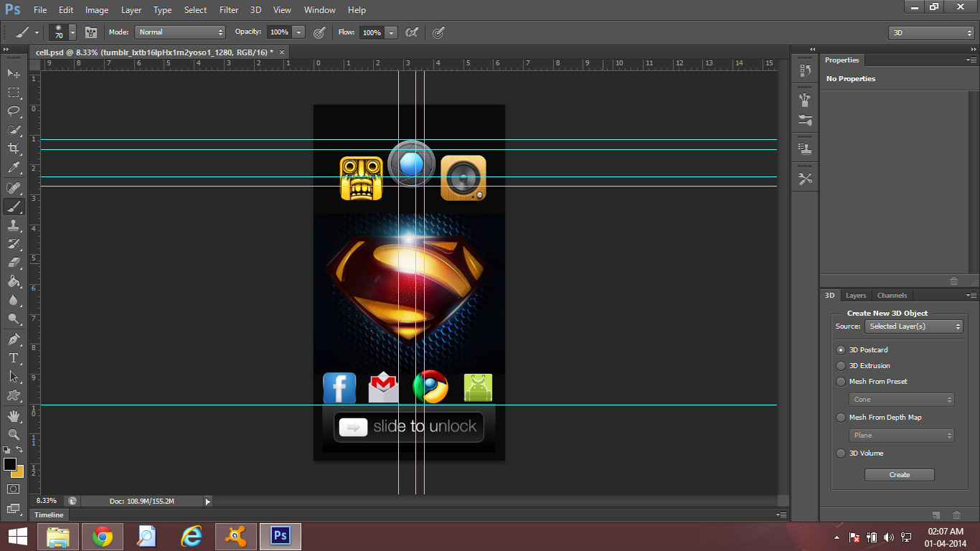Select the Hand tool
The width and height of the screenshot is (980, 551).
pos(14,416)
